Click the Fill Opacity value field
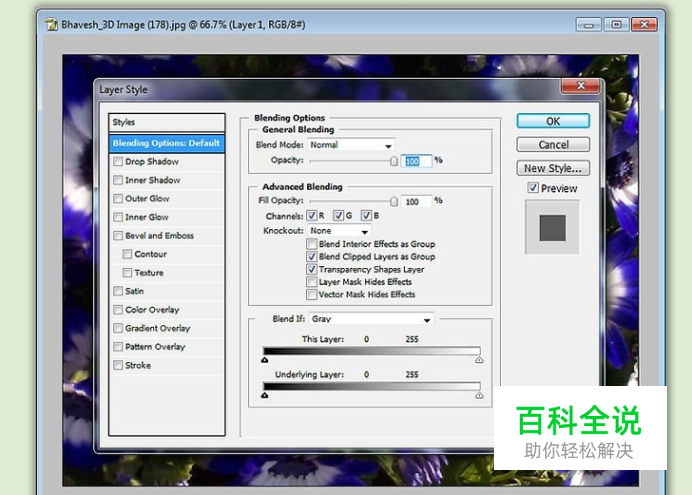Viewport: 692px width, 495px height. [416, 202]
